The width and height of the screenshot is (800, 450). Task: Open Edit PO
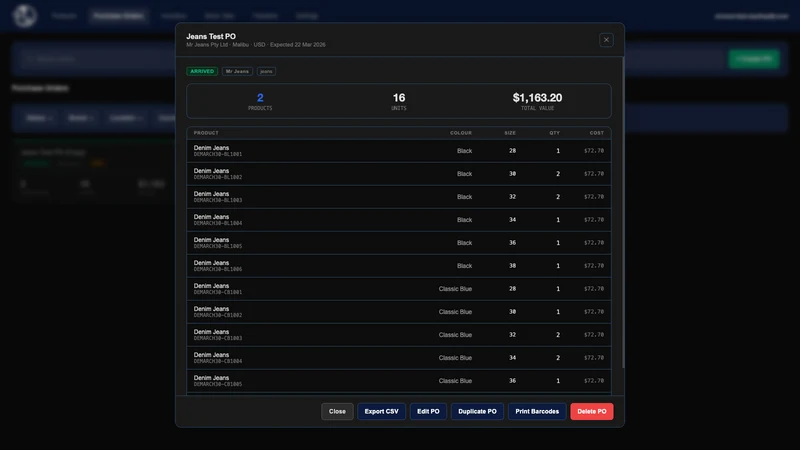point(428,411)
